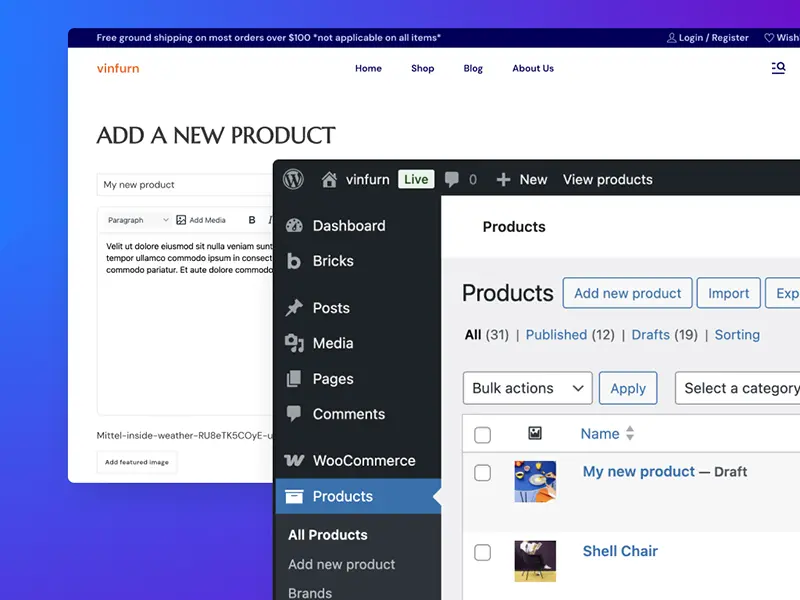
Task: Filter by Published (12) products
Action: click(x=570, y=335)
